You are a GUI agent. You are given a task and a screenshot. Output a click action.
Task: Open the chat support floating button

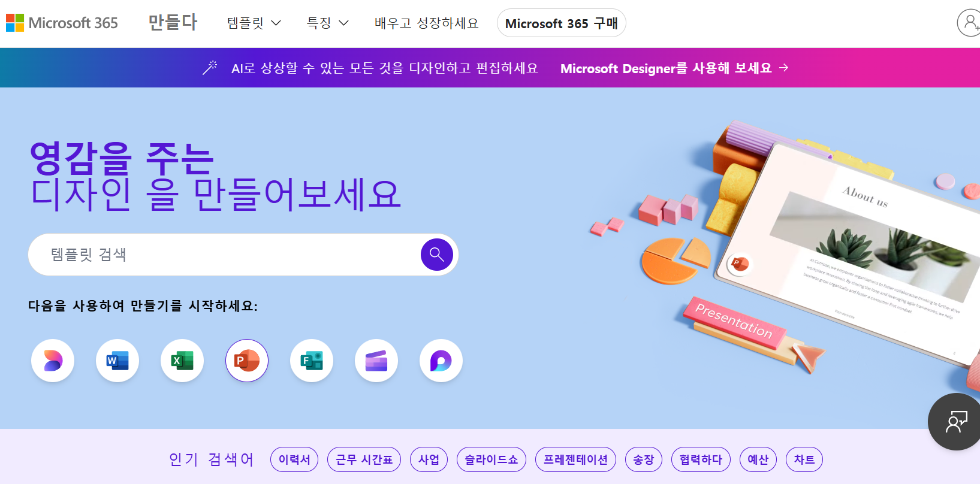coord(955,422)
